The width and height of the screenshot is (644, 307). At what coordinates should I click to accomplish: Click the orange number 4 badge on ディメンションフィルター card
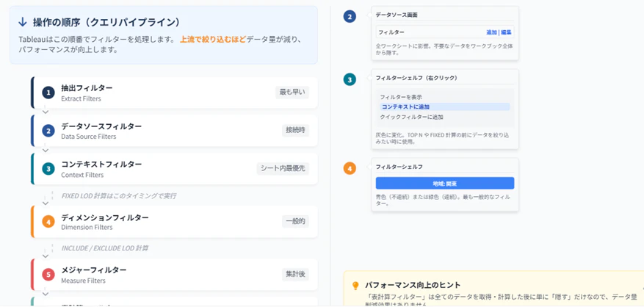click(x=48, y=222)
